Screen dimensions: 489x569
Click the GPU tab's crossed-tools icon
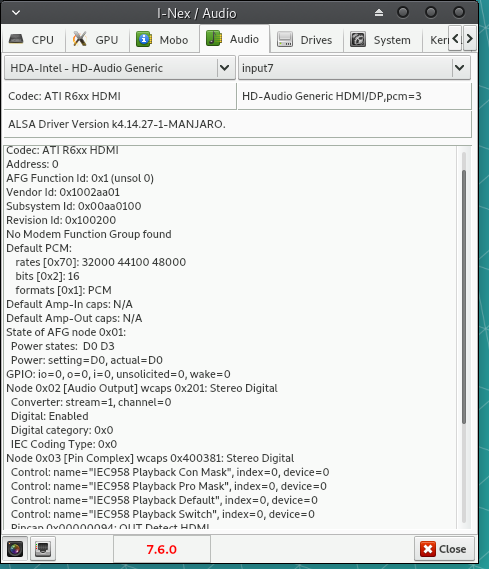coord(80,38)
